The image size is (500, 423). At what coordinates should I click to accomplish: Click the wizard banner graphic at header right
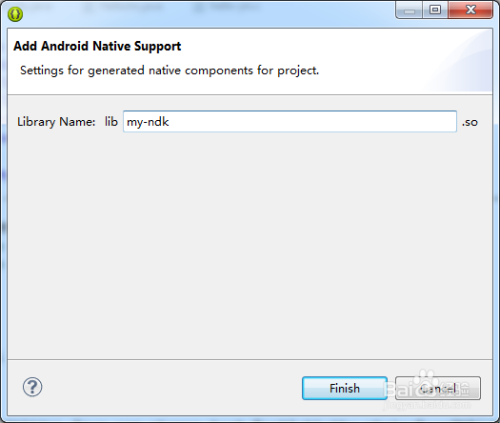coord(460,60)
